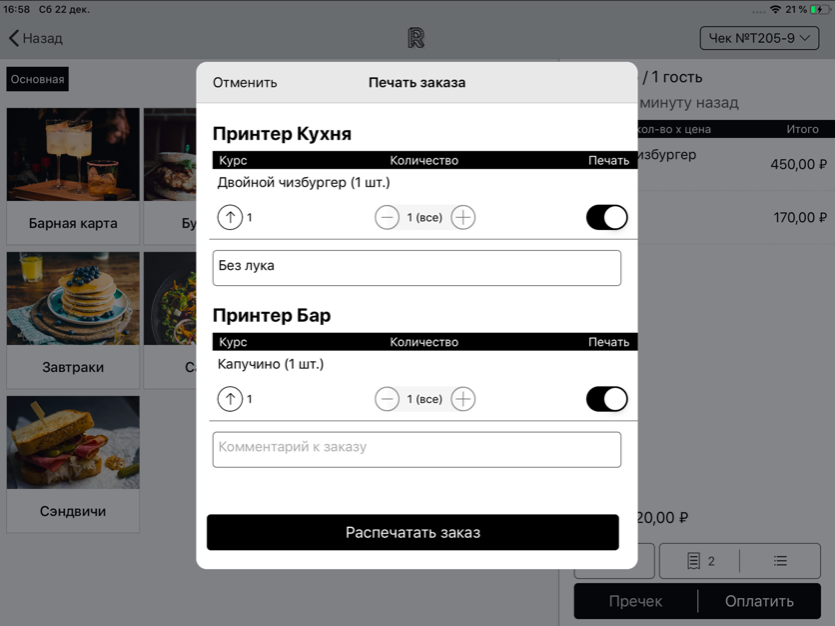This screenshot has height=626, width=835.
Task: Raise course for Двойной чизбургер with arrow icon
Action: pyautogui.click(x=230, y=217)
